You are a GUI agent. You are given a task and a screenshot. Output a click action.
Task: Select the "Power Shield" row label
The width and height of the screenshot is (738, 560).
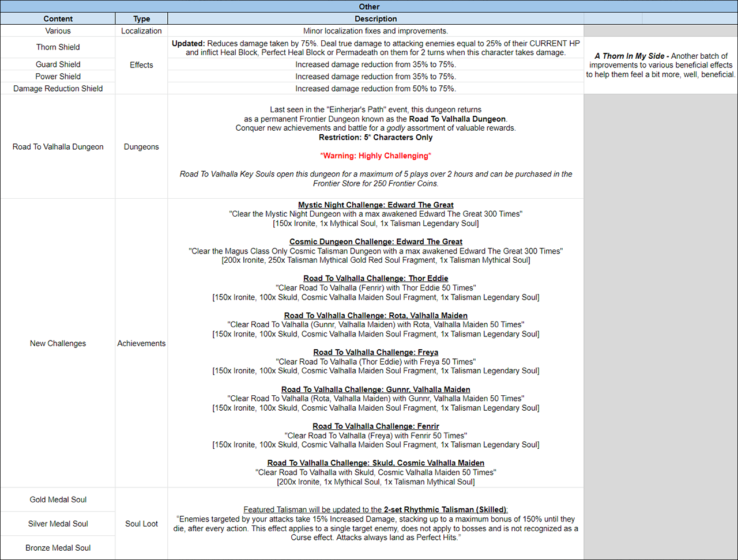tap(58, 77)
